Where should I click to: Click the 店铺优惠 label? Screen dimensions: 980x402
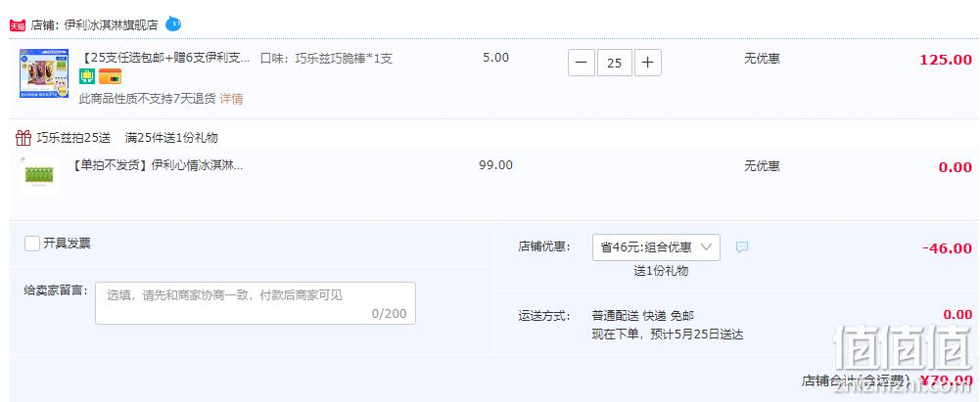pos(545,246)
